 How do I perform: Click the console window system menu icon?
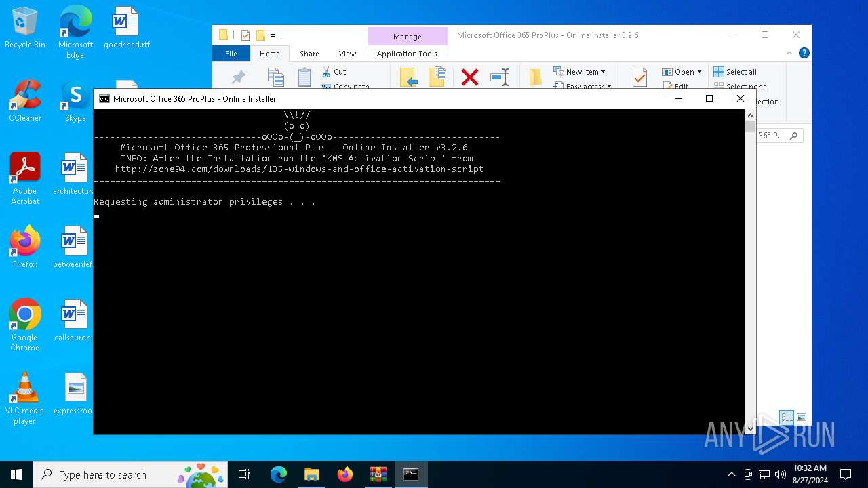104,99
